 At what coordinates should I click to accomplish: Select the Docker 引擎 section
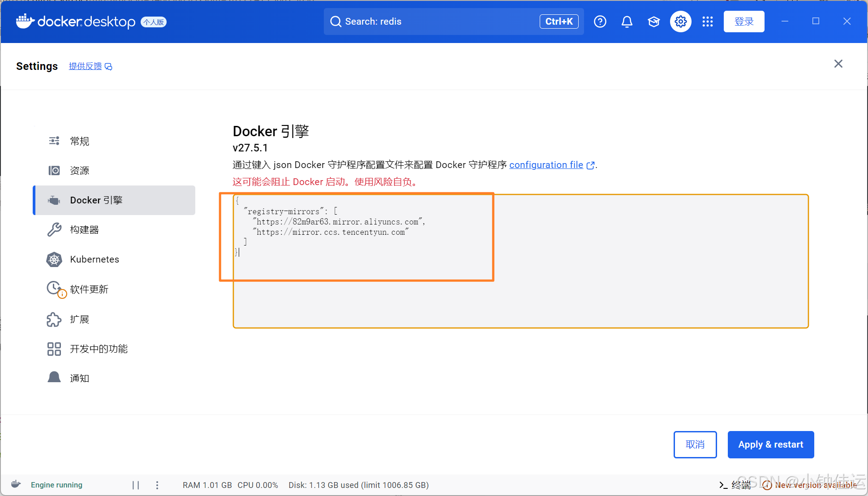[x=114, y=200]
